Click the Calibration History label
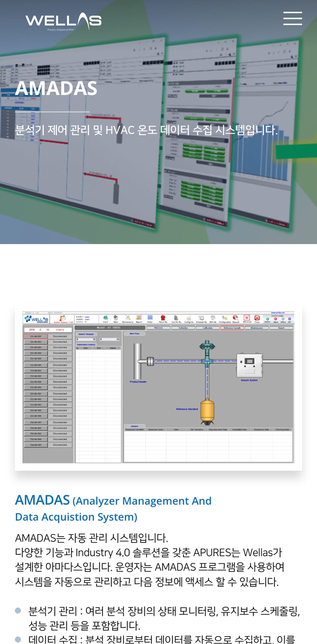This screenshot has width=317, height=644. pos(86,345)
